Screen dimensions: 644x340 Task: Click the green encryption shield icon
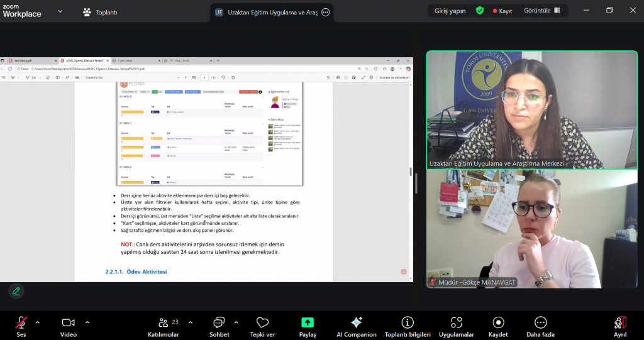tap(480, 11)
